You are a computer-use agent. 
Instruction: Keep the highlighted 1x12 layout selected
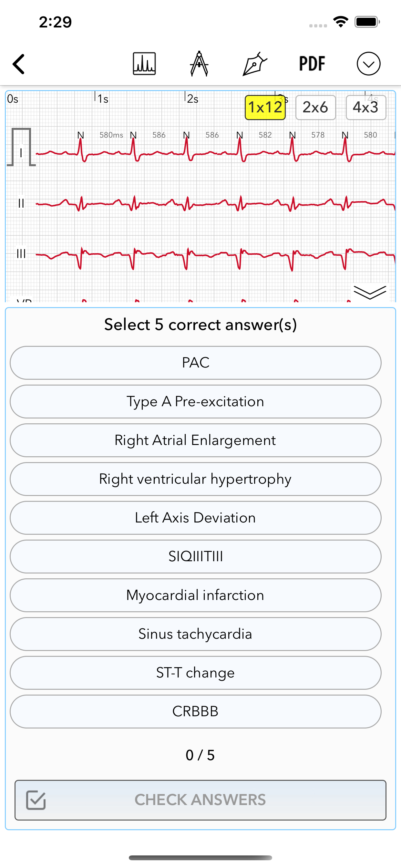point(265,107)
